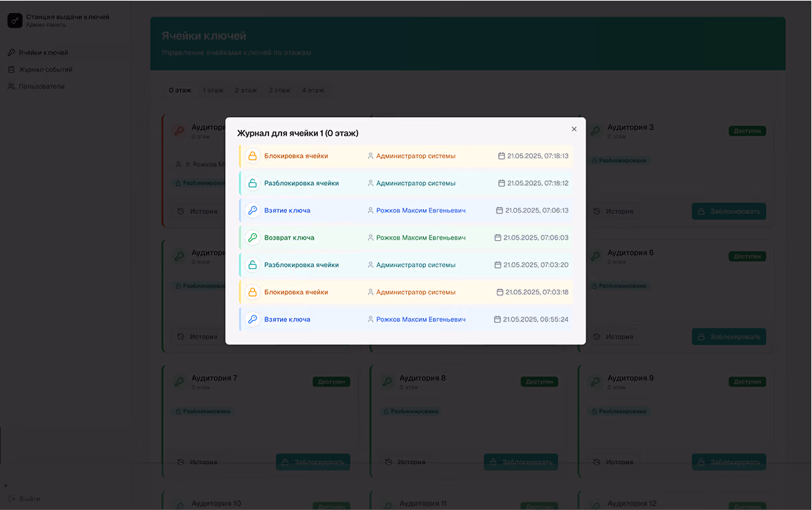The image size is (812, 510).
Task: Select the 1 этаж tab
Action: [213, 90]
